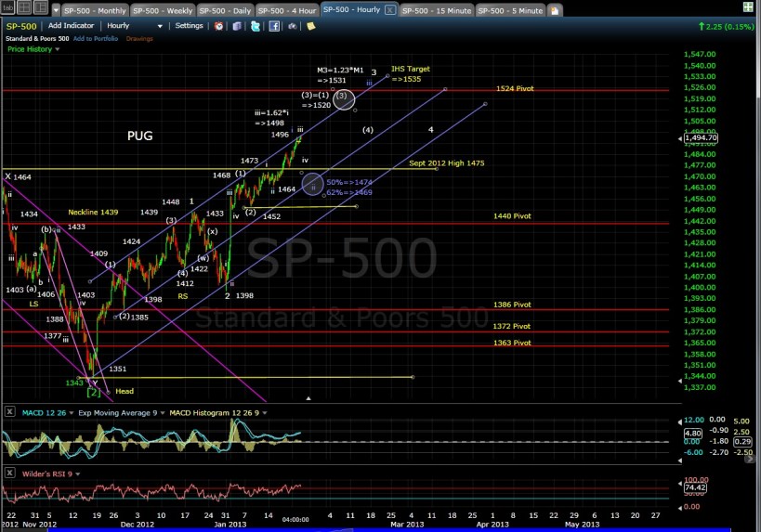Click the '1386 Pivot' label
The width and height of the screenshot is (761, 532).
pos(512,305)
